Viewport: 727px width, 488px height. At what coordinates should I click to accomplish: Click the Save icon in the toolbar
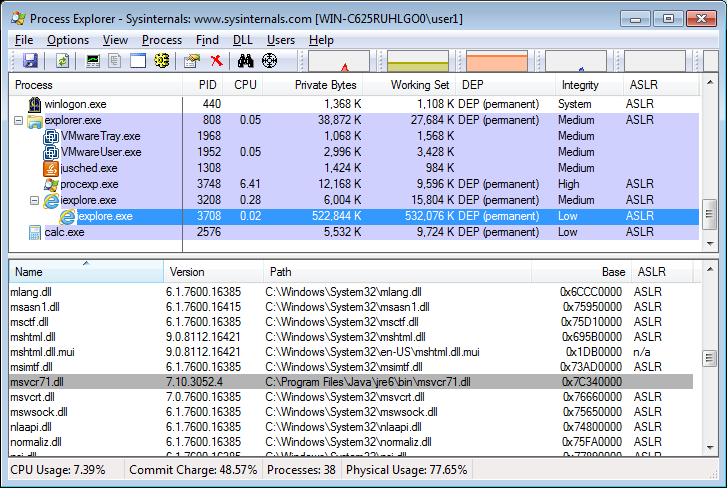[x=29, y=61]
